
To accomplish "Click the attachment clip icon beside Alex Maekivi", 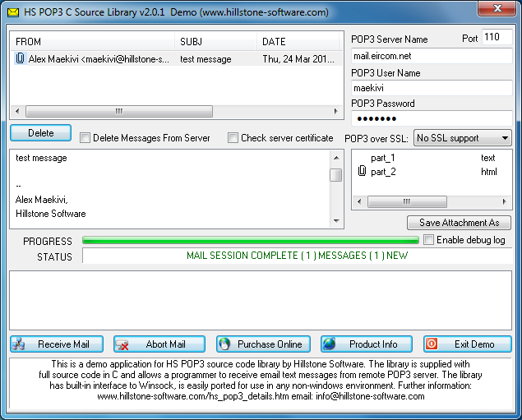I will pos(20,58).
